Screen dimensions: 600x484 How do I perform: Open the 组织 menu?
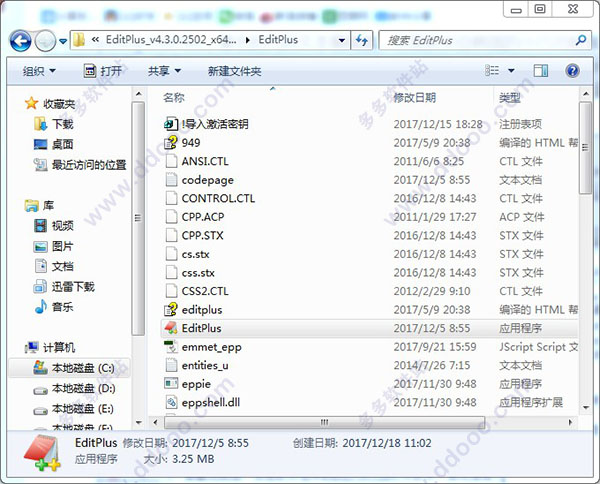click(39, 71)
